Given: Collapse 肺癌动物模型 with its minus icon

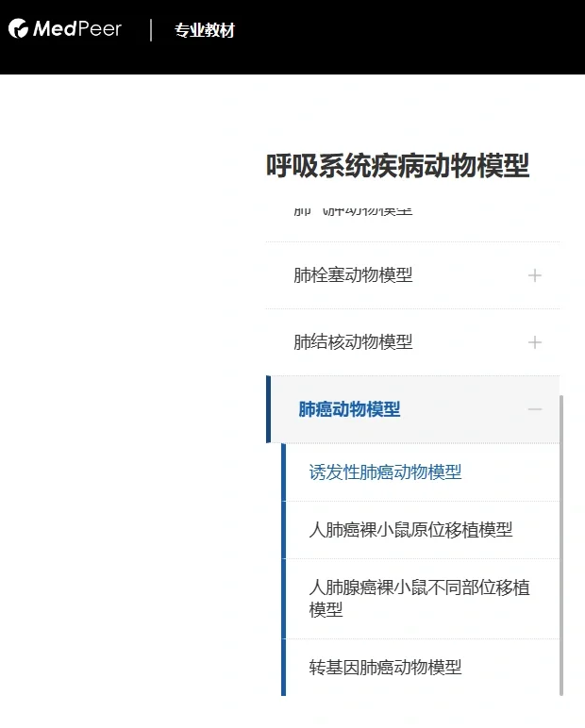Looking at the screenshot, I should tap(535, 409).
